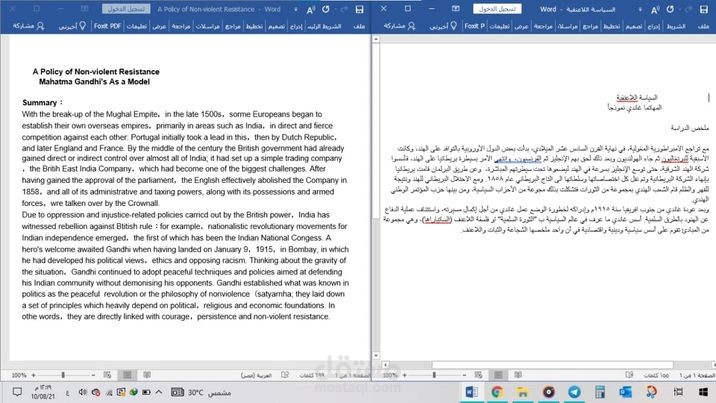716x403 pixels.
Task: Open عرض (View) tab in English window
Action: [159, 26]
